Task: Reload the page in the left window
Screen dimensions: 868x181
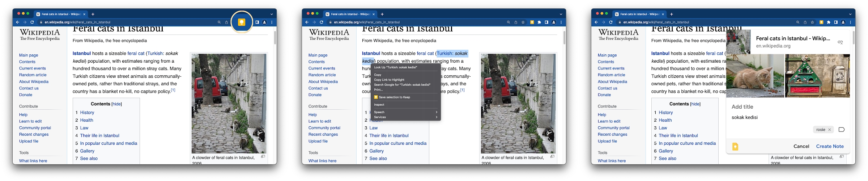Action: point(32,22)
